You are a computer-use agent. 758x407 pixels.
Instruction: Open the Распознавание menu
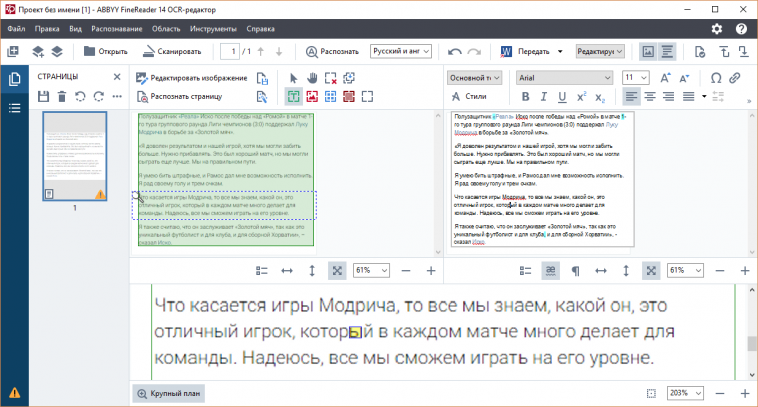pyautogui.click(x=117, y=29)
